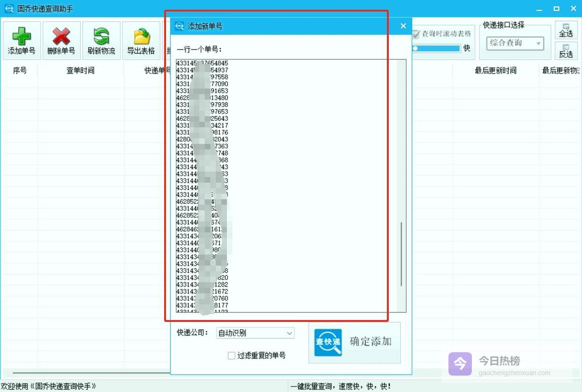The image size is (582, 392).
Task: Click the text area vertical scrollbar thumb
Action: (x=402, y=254)
